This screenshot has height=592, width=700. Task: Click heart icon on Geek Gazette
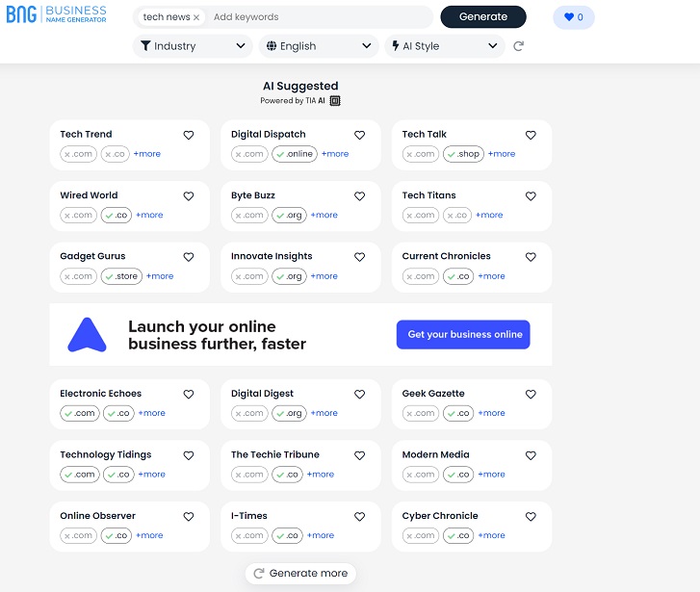(x=531, y=395)
